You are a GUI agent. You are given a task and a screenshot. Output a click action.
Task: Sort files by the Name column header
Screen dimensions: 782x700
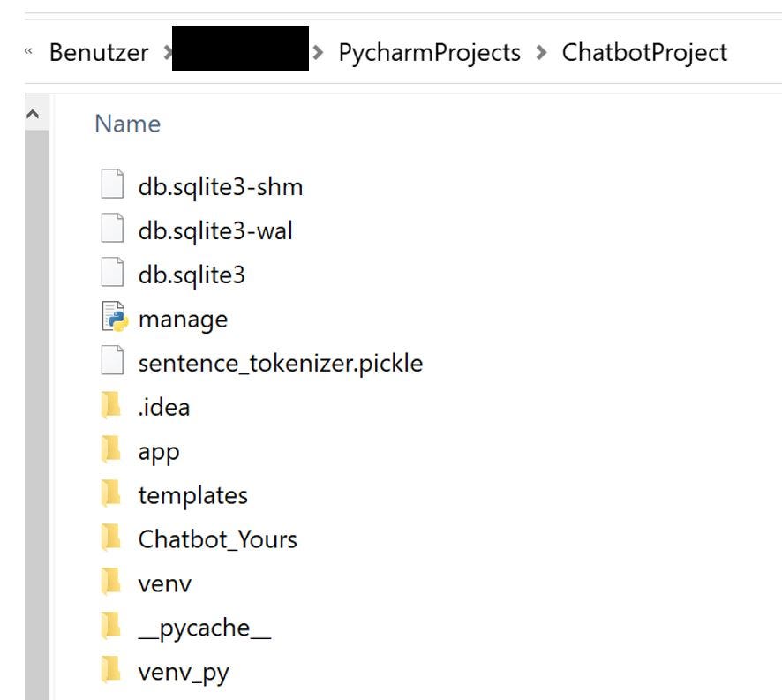[127, 124]
